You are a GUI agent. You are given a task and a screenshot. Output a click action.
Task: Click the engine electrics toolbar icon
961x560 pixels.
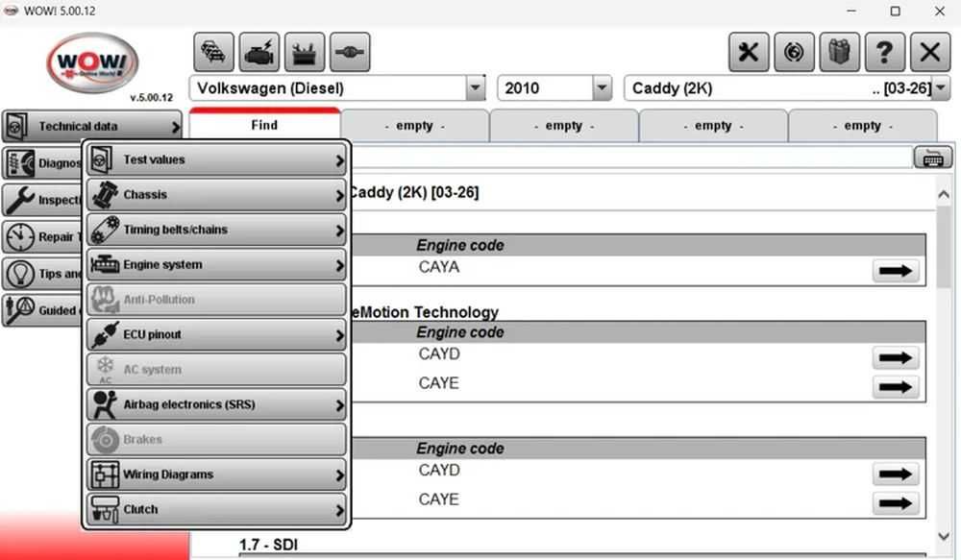coord(259,52)
